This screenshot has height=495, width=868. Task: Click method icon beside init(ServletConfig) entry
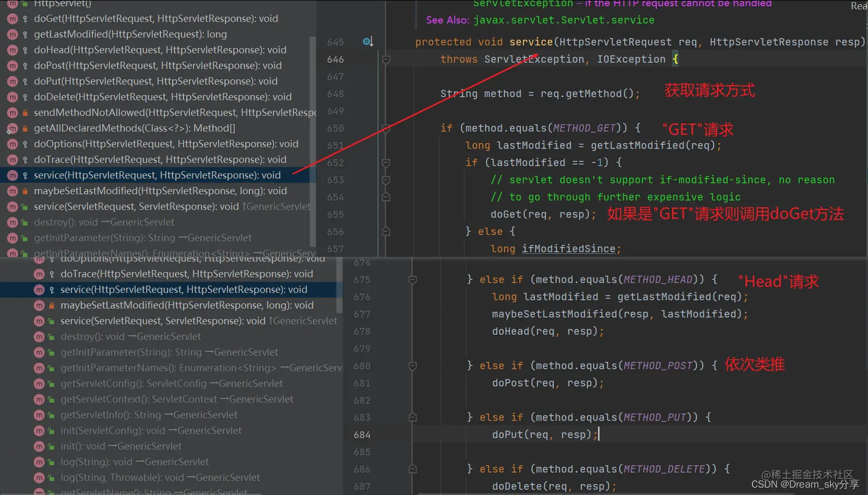pos(39,430)
